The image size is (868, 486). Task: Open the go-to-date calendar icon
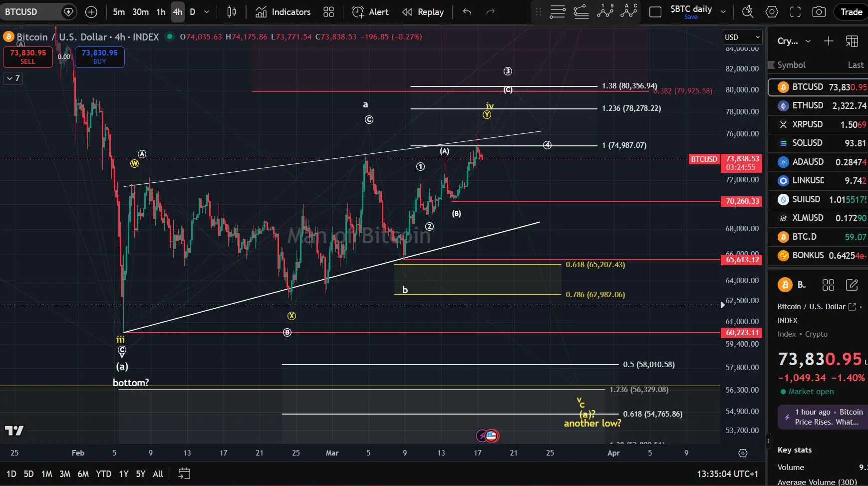(184, 473)
